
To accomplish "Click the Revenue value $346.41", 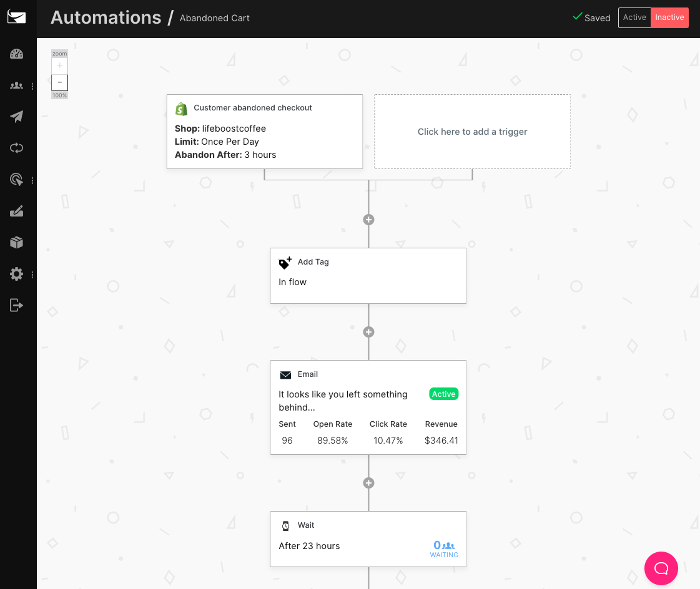I will pos(441,441).
